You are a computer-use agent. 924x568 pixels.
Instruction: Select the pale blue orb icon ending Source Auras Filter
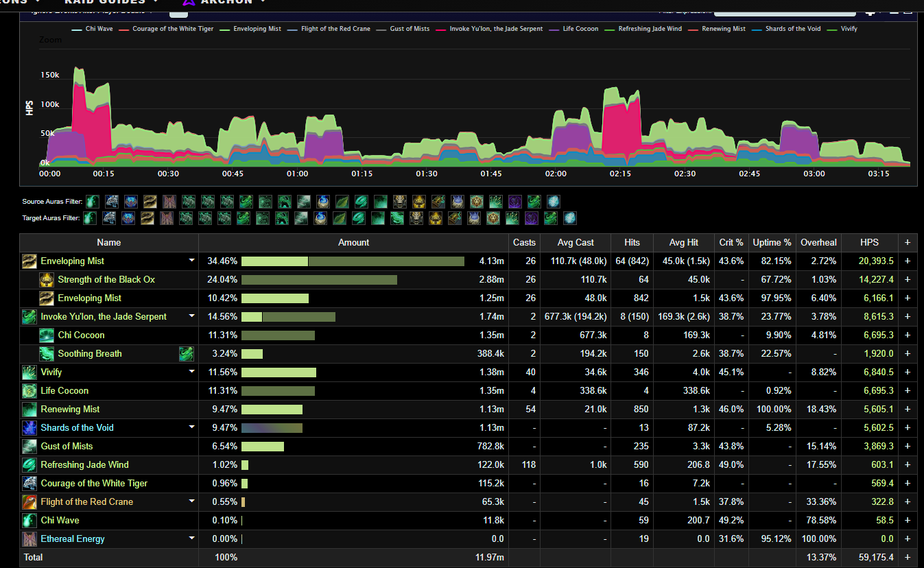click(554, 202)
